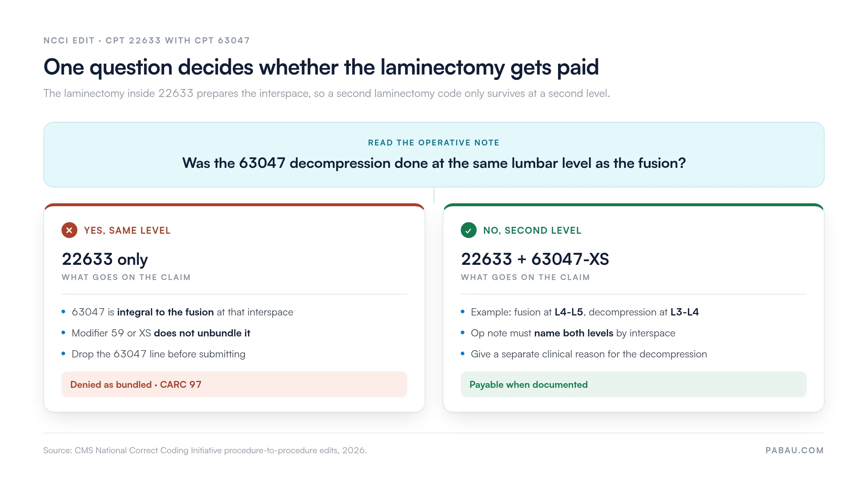Select the 63047 decompression question text
Viewport: 868px width, 492px height.
[434, 163]
